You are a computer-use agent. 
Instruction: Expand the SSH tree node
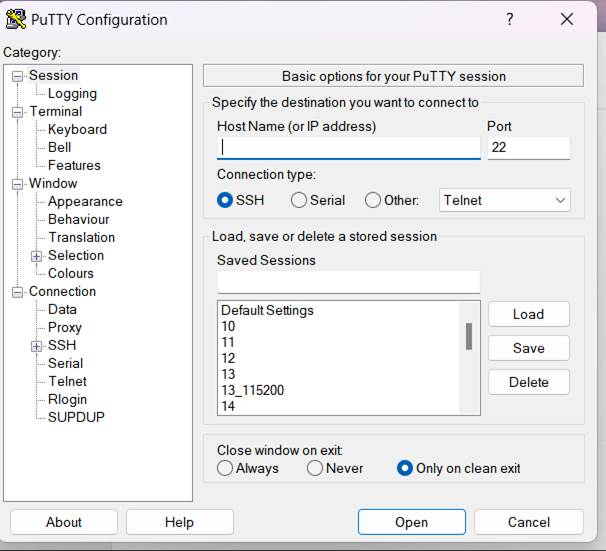click(x=36, y=346)
